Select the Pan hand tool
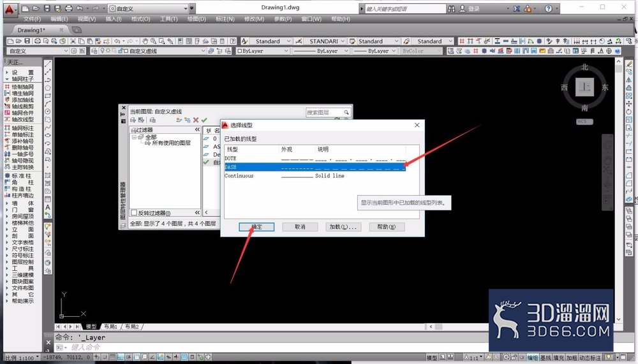Image resolution: width=638 pixels, height=364 pixels. [145, 41]
